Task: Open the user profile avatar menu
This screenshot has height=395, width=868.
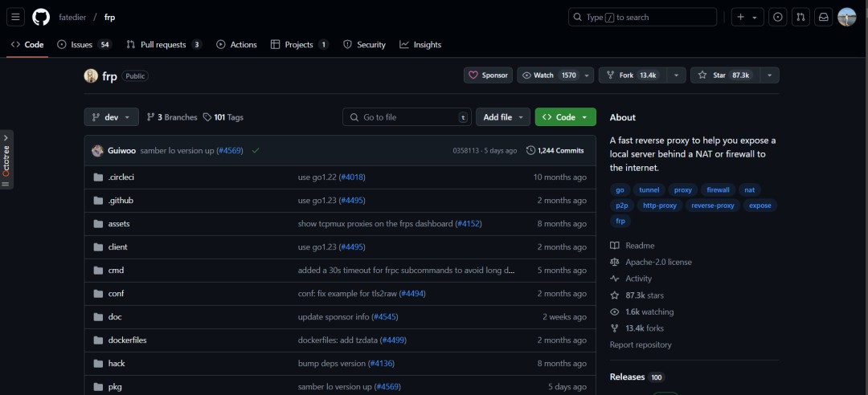Action: (x=846, y=17)
